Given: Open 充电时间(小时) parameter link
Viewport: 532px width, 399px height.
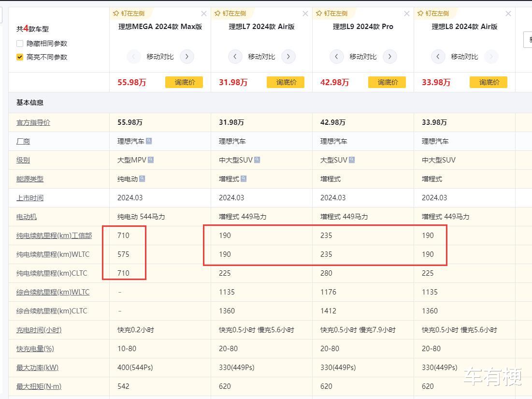Looking at the screenshot, I should (x=39, y=330).
